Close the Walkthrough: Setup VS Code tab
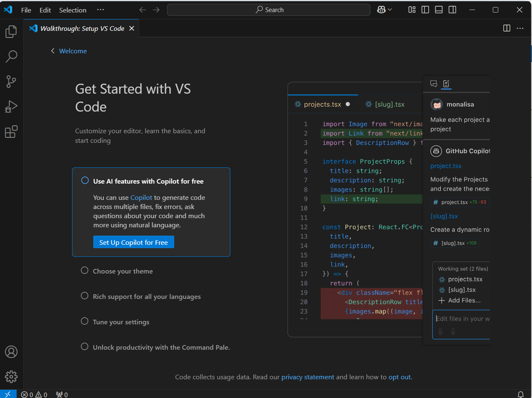The height and width of the screenshot is (398, 532). click(132, 28)
